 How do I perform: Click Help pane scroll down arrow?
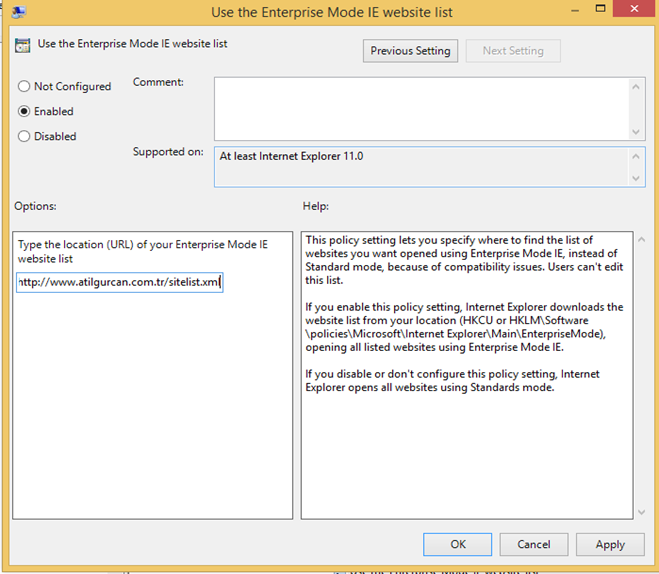[641, 512]
